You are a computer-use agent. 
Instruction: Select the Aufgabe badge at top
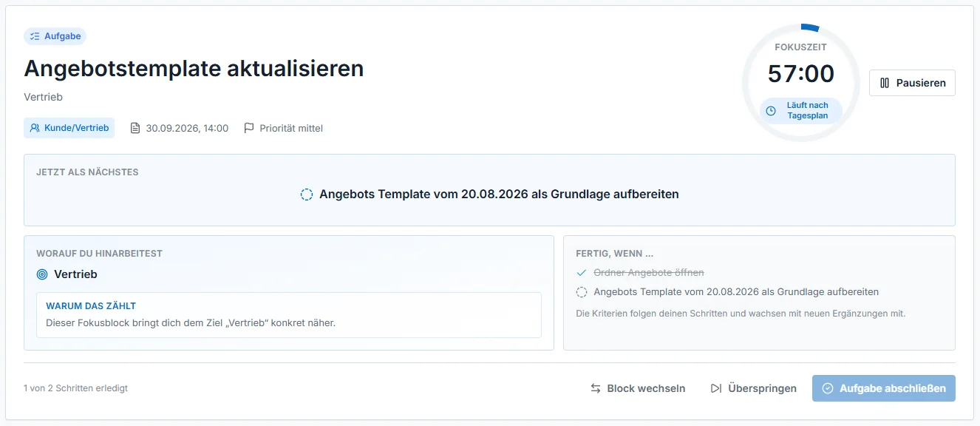click(55, 36)
